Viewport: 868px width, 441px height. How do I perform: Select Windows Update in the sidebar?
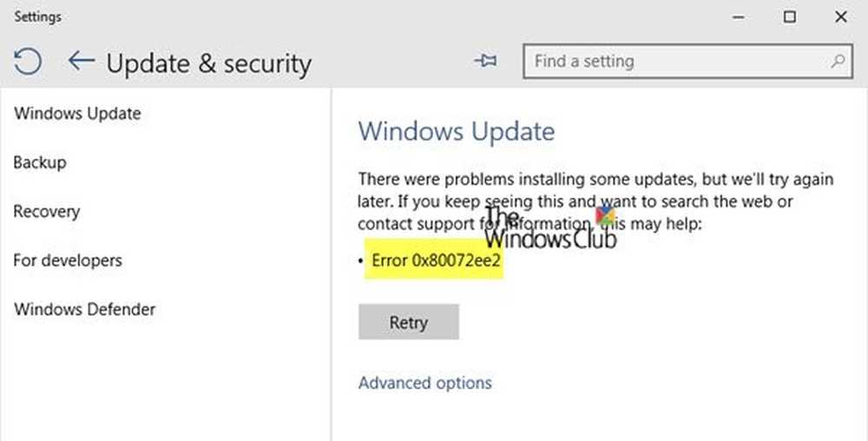(77, 114)
